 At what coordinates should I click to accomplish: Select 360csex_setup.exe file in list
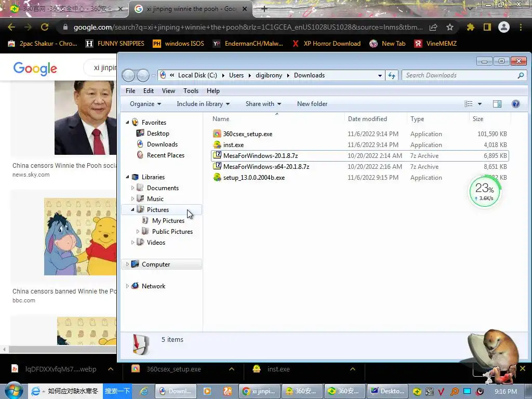coord(360,134)
